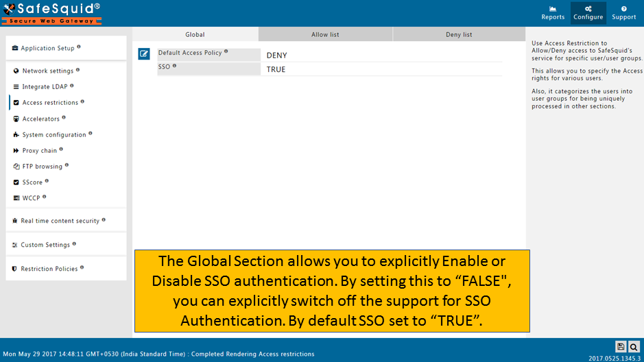Click the Access restrictions checkmark icon
Screen dimensions: 644x362
[16, 103]
